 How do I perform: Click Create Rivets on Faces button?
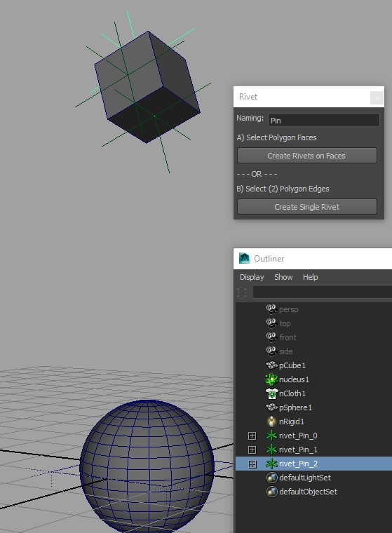[307, 156]
